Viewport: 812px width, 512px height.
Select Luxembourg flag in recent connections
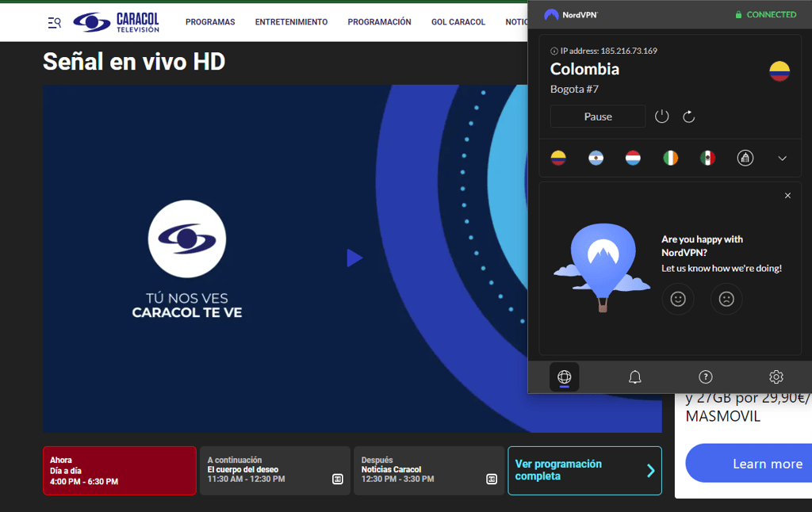pos(633,158)
